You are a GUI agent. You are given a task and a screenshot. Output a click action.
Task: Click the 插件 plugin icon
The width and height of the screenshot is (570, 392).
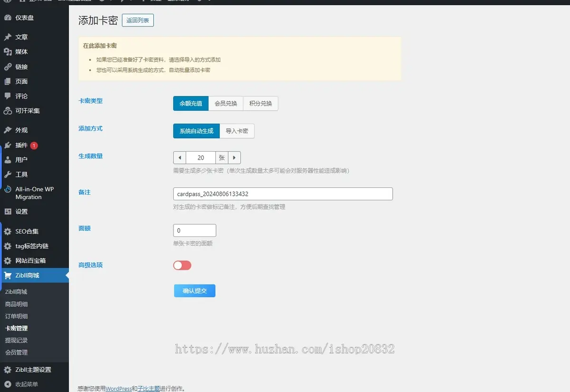pyautogui.click(x=8, y=145)
